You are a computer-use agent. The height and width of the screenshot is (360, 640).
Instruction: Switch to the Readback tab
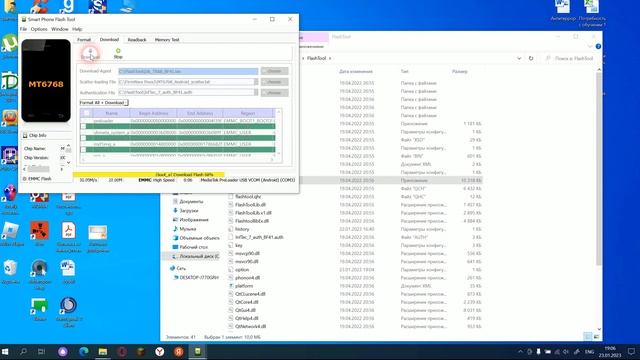137,40
